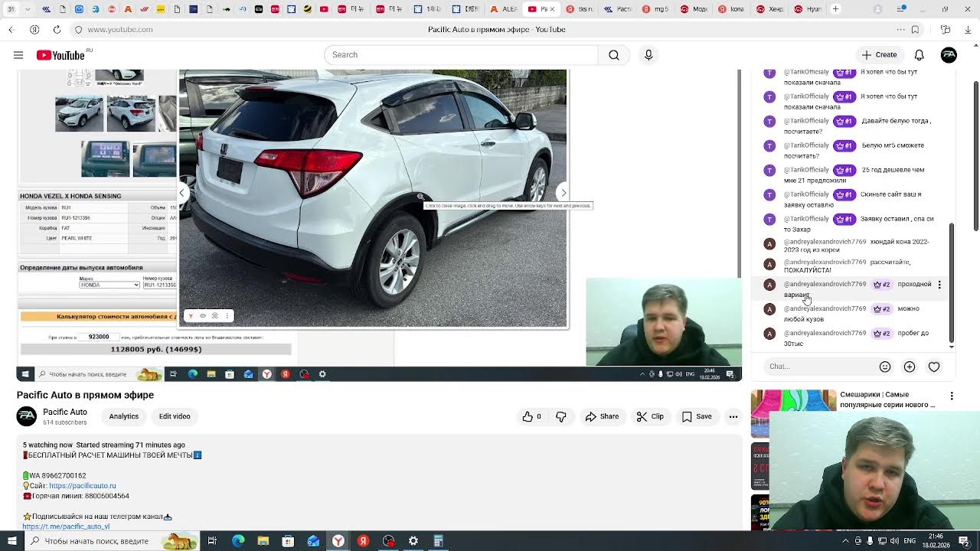Click the live chat scrollbar
980x551 pixels.
pos(952,283)
